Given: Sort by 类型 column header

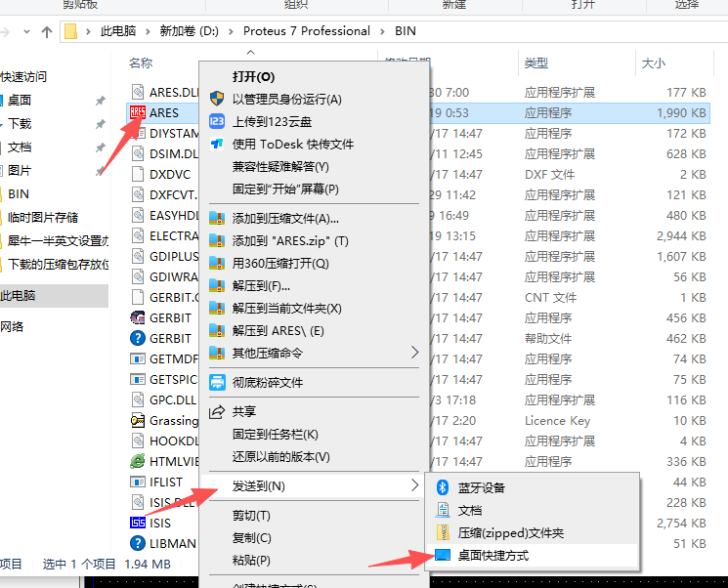Looking at the screenshot, I should (536, 63).
